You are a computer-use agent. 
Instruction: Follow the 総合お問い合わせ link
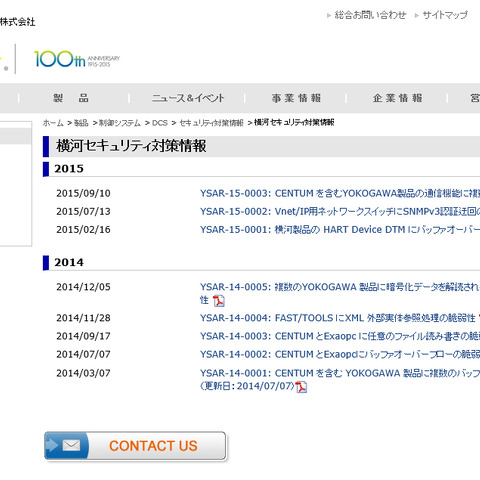pos(370,15)
